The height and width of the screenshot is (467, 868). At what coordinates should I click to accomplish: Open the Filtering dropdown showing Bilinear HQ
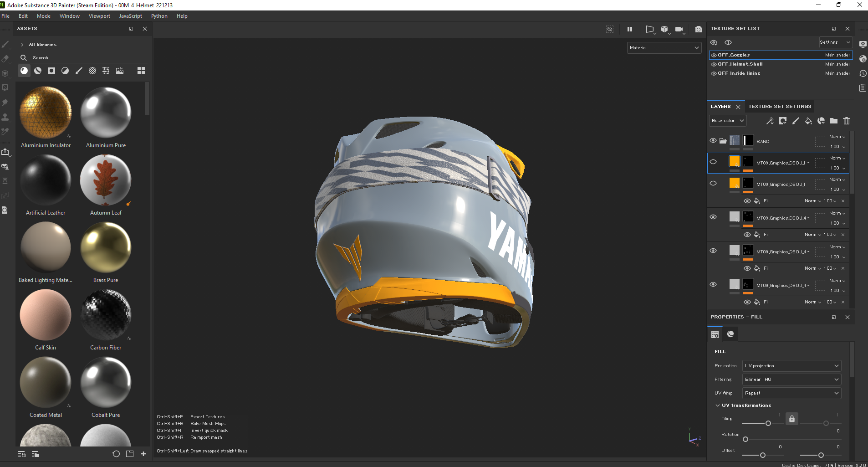coord(791,380)
